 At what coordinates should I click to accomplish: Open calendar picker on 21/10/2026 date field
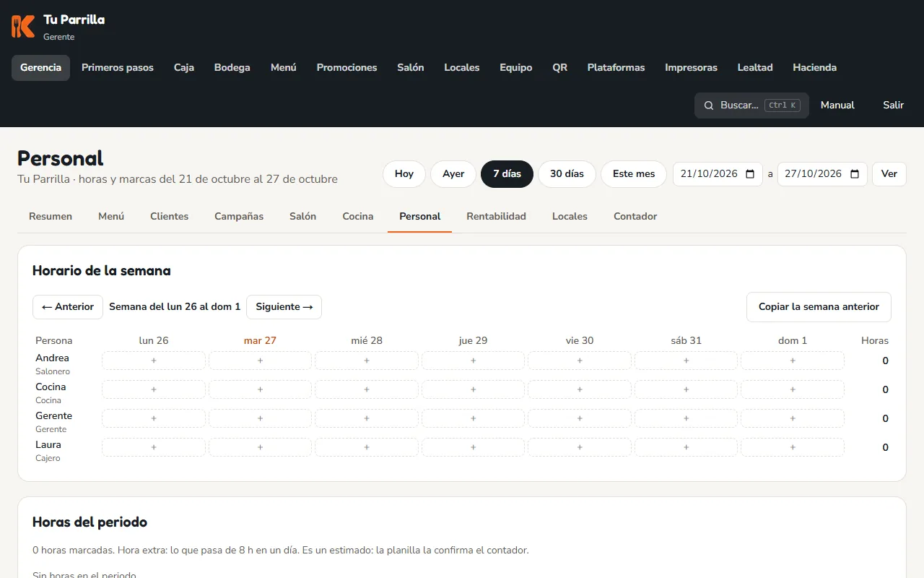tap(750, 174)
